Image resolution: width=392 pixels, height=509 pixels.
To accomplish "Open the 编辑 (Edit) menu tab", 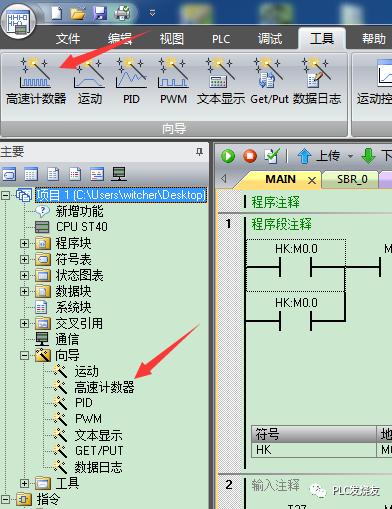I will click(120, 39).
